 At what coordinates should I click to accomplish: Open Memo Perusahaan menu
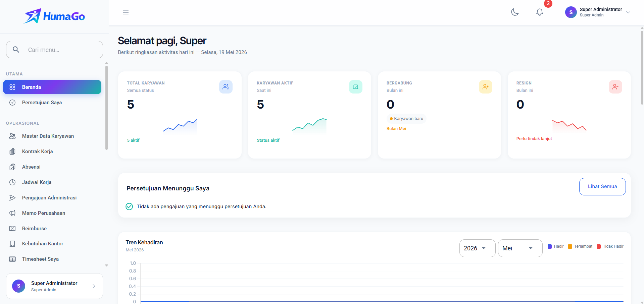point(52,213)
